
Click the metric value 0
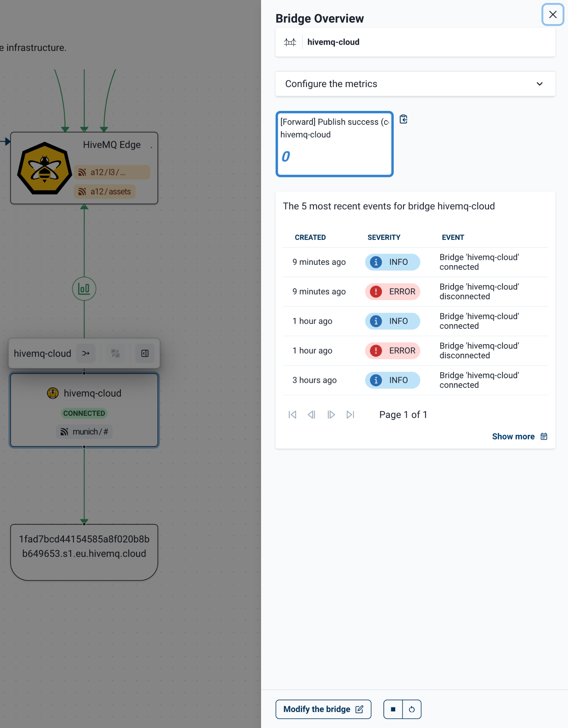coord(286,156)
